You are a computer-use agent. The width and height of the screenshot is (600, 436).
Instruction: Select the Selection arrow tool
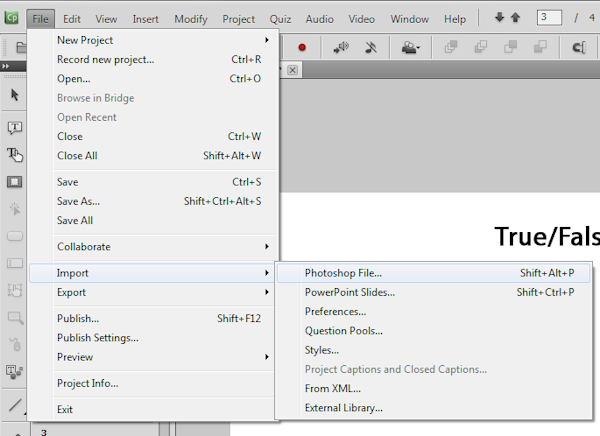point(15,95)
